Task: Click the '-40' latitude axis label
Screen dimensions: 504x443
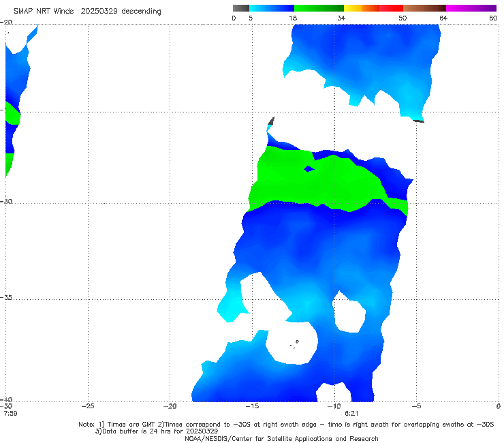Action: pos(5,399)
